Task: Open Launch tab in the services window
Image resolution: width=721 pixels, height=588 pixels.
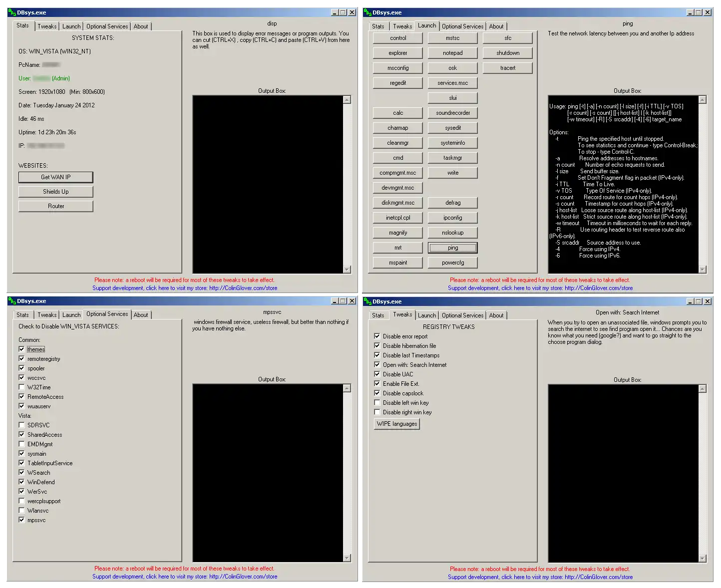Action: [x=71, y=315]
